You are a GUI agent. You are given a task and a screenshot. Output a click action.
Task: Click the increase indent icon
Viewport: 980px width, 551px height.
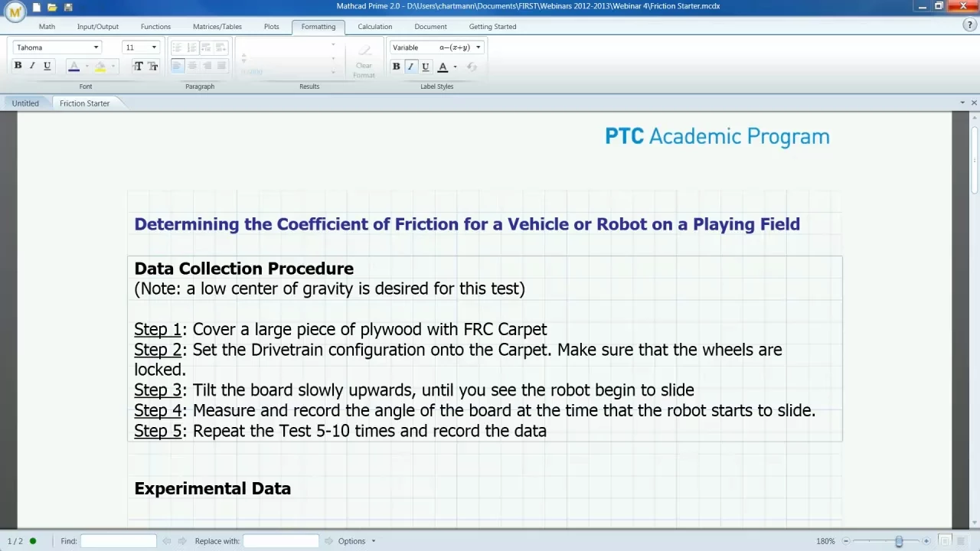click(221, 47)
